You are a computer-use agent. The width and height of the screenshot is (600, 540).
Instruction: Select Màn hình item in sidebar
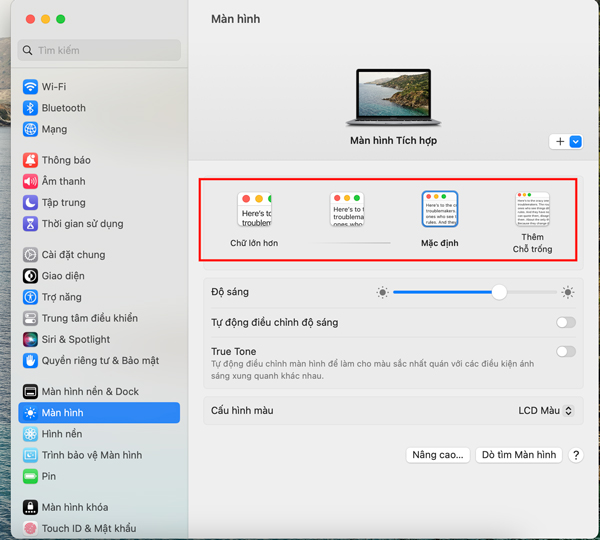99,413
